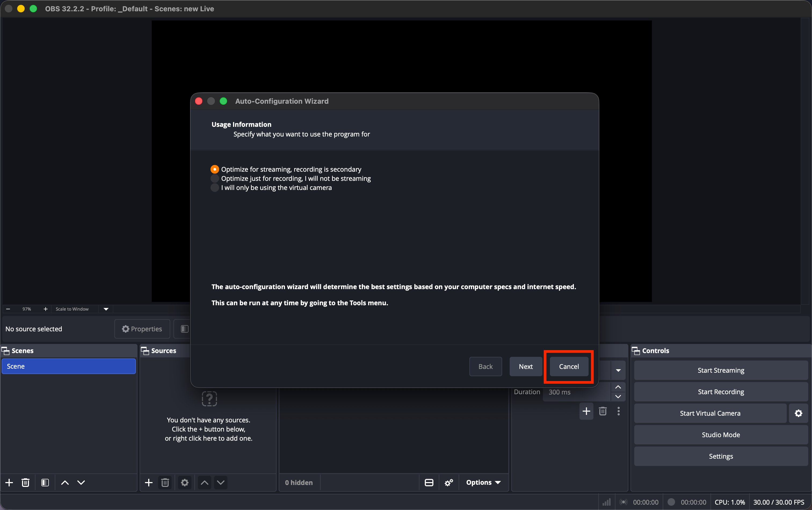Move the scene down in Scenes list
Viewport: 812px width, 510px height.
click(x=81, y=483)
